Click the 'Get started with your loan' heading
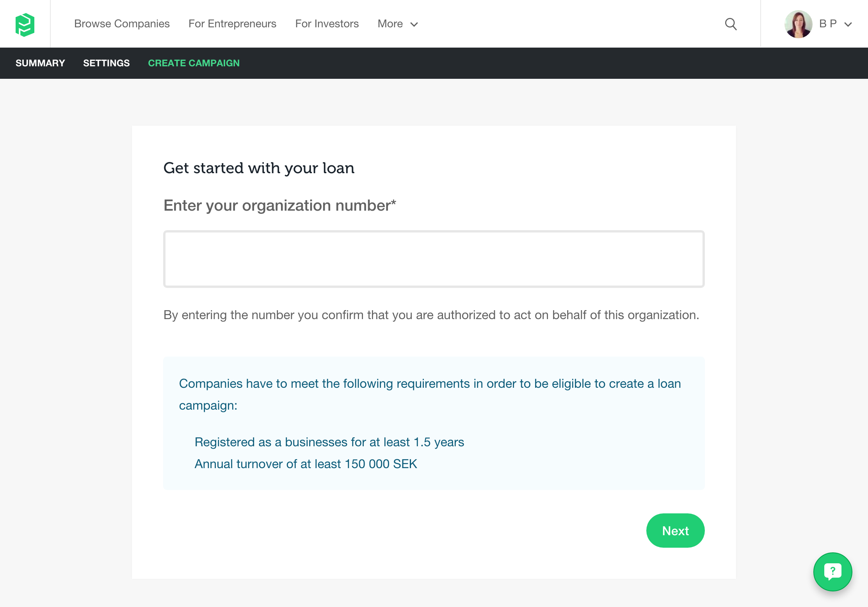 coord(259,168)
